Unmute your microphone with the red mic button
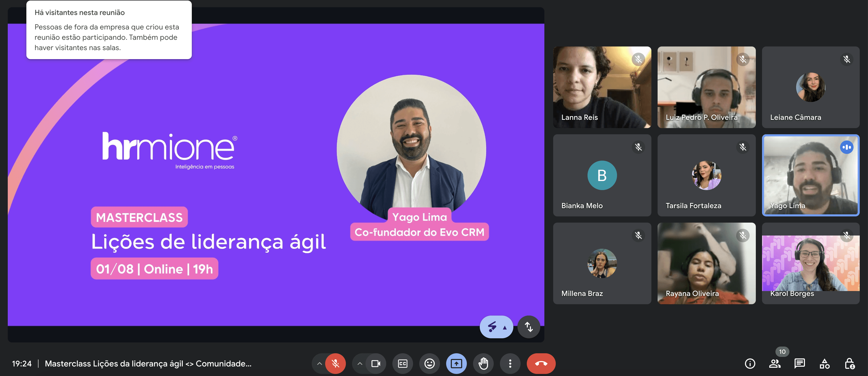The width and height of the screenshot is (868, 376). (x=335, y=364)
